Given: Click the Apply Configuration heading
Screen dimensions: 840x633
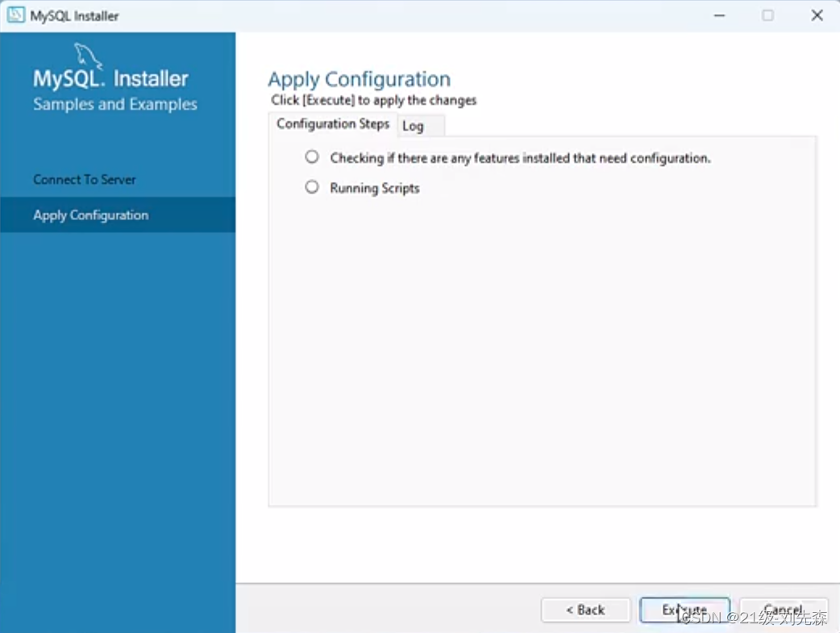Looking at the screenshot, I should (x=360, y=79).
